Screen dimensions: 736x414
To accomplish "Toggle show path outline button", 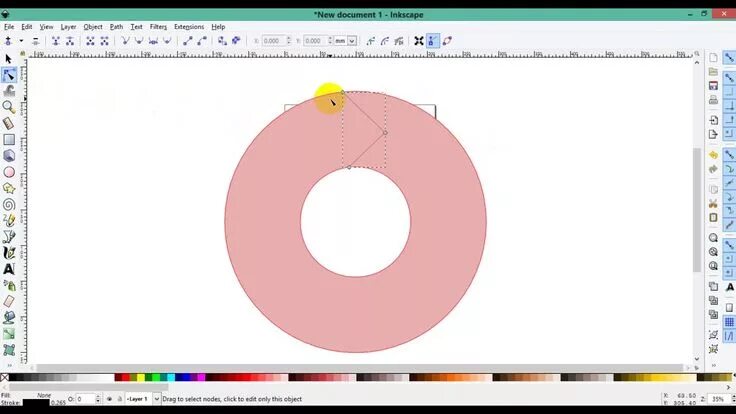I will pyautogui.click(x=447, y=41).
